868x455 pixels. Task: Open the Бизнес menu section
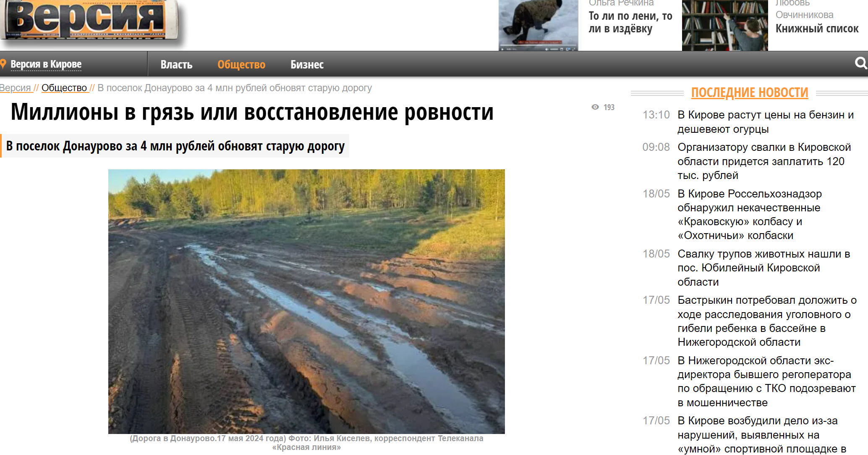[307, 65]
